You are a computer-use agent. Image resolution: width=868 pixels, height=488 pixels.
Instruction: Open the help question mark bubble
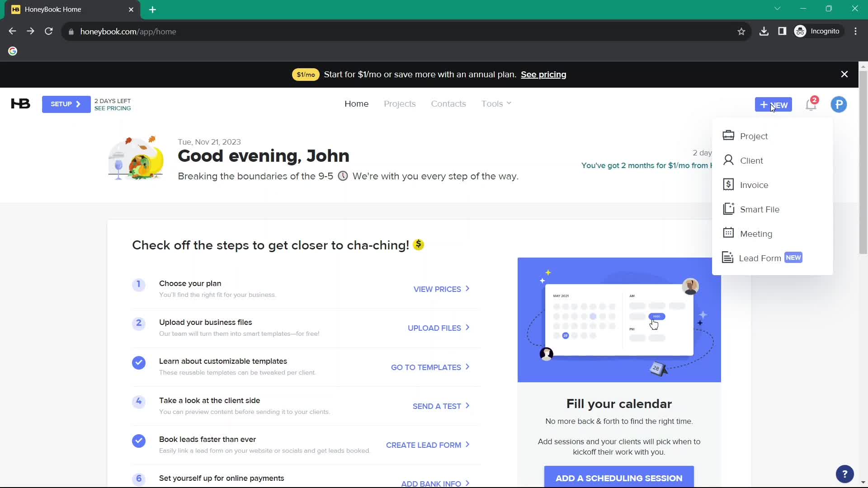(x=844, y=474)
